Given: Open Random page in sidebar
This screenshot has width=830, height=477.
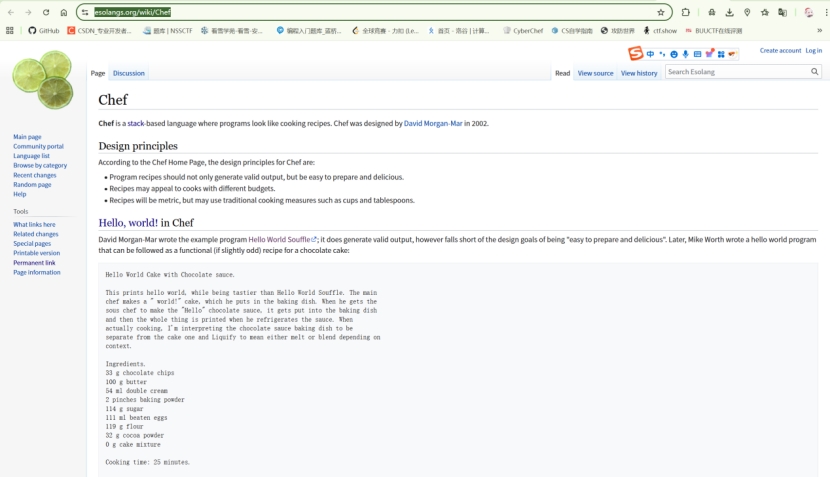Looking at the screenshot, I should pos(32,185).
